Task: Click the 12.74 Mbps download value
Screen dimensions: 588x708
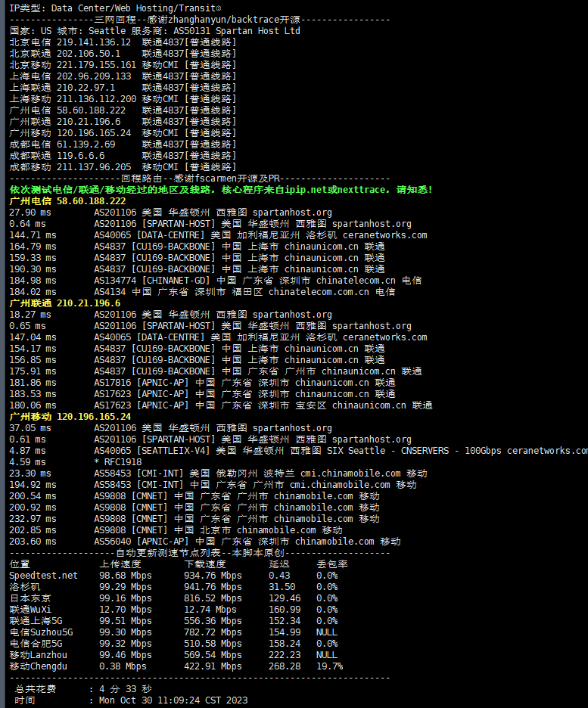Action: point(210,610)
